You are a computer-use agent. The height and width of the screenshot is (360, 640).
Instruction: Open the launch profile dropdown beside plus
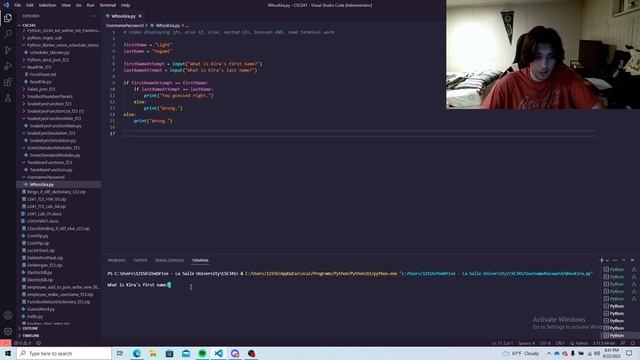coord(607,260)
